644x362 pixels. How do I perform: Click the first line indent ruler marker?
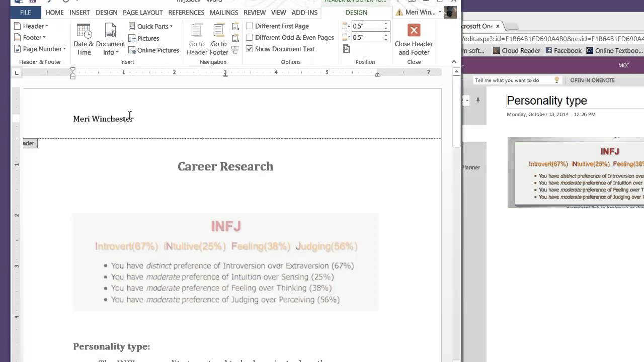point(73,70)
